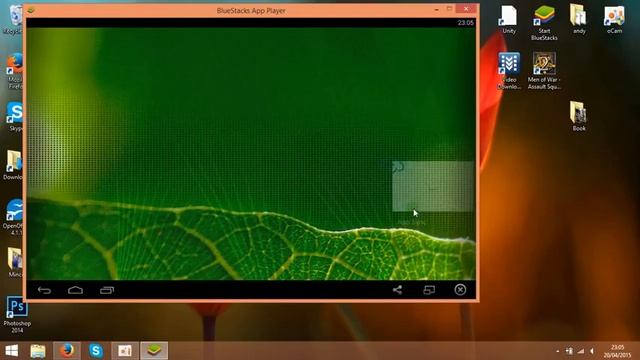Viewport: 640px width, 360px height.
Task: Launch OpenOffice desktop shortcut
Action: coord(13,217)
